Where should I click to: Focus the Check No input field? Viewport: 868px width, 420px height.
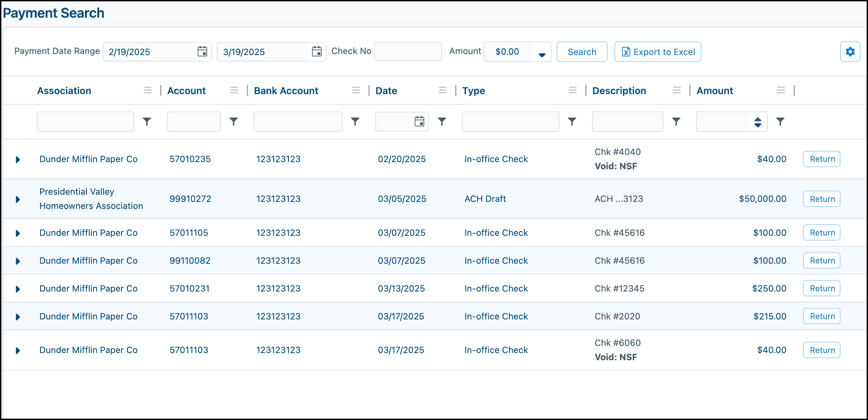click(x=407, y=52)
